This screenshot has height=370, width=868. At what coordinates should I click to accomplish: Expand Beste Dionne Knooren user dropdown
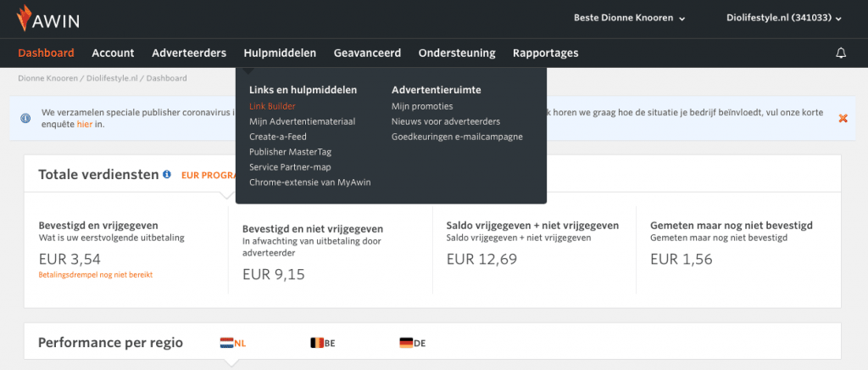(630, 18)
